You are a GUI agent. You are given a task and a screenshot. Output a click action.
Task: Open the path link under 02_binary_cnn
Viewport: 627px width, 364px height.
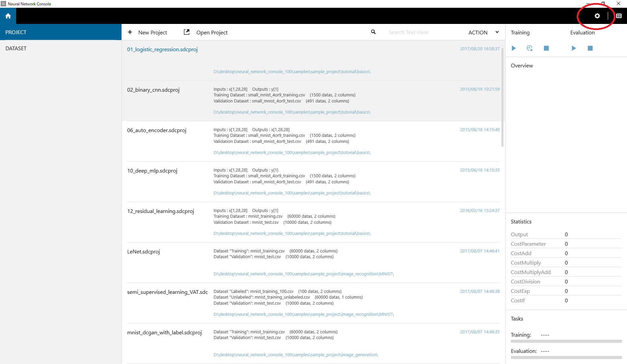click(292, 112)
